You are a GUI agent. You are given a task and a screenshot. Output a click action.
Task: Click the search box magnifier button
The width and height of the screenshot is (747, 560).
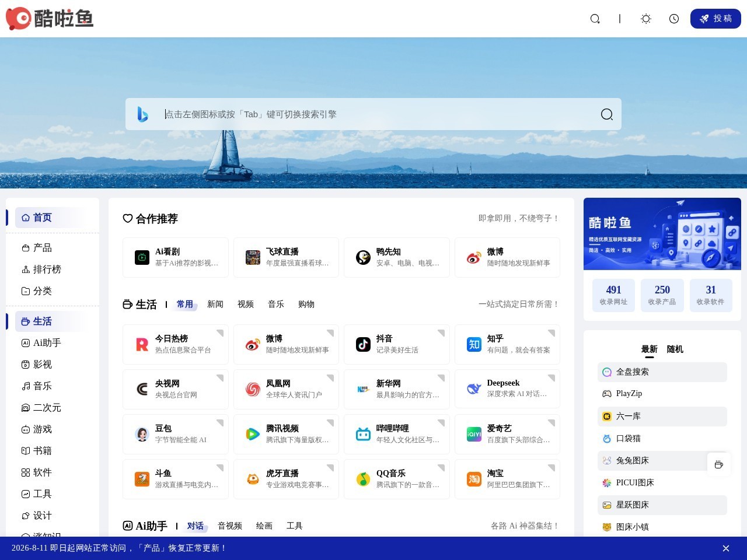tap(607, 114)
